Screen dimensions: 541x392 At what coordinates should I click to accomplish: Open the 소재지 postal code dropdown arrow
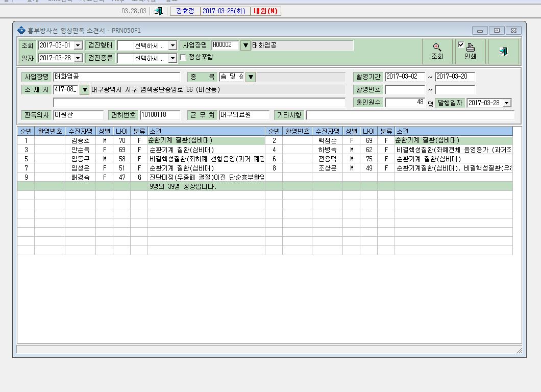[85, 90]
